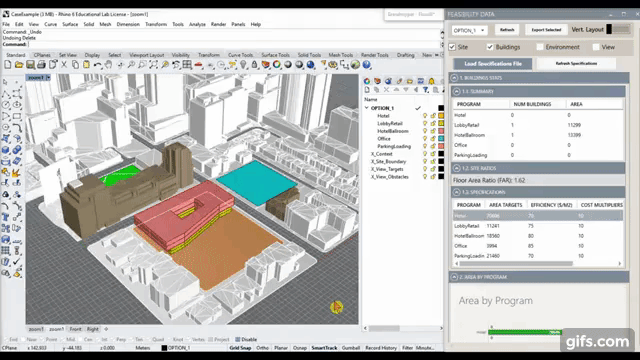This screenshot has height=360, width=640.
Task: Click the blue Help question icon
Action: tap(367, 64)
